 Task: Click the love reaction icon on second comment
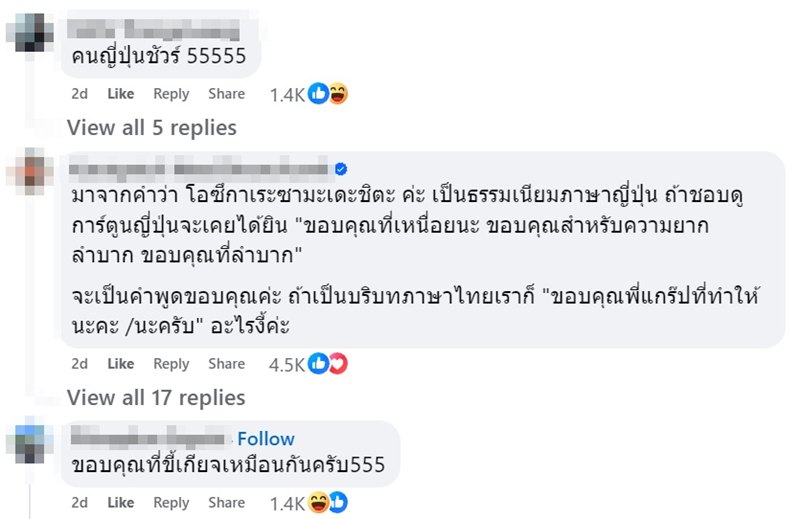(x=338, y=364)
